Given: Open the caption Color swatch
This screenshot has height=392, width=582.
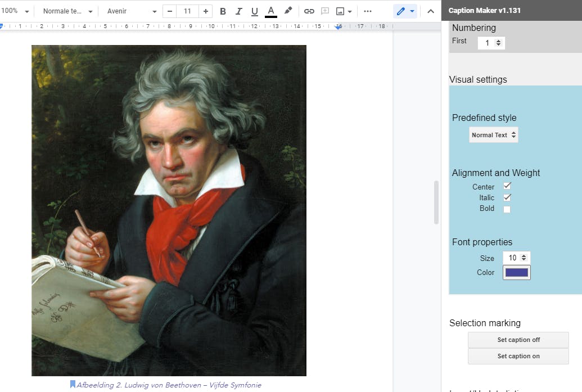Looking at the screenshot, I should (517, 272).
